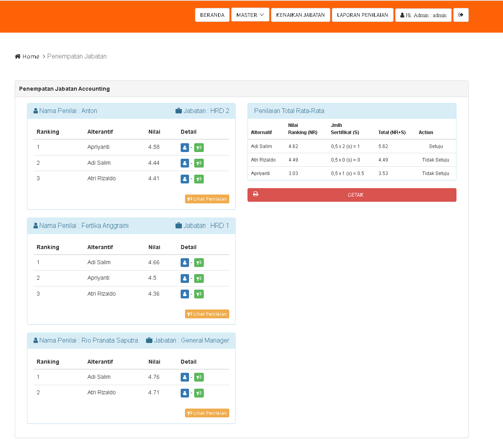Click Lihat Penilaian under Anton's panel

pyautogui.click(x=207, y=199)
